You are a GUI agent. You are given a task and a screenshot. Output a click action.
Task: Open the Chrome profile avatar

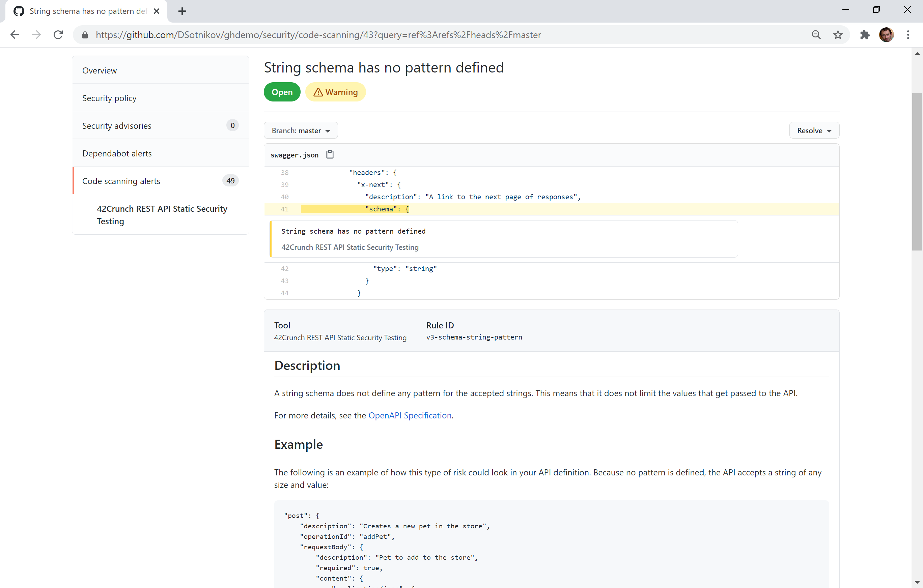886,35
